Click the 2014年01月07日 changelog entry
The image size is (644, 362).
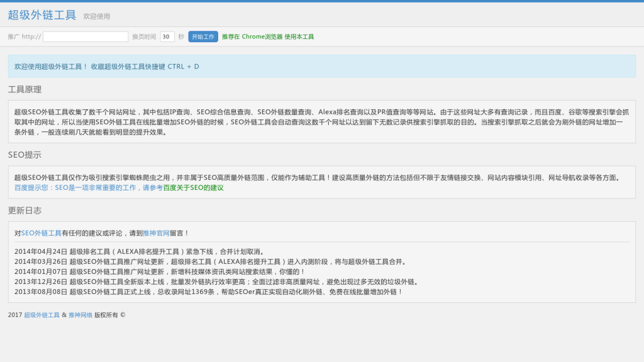coord(160,271)
